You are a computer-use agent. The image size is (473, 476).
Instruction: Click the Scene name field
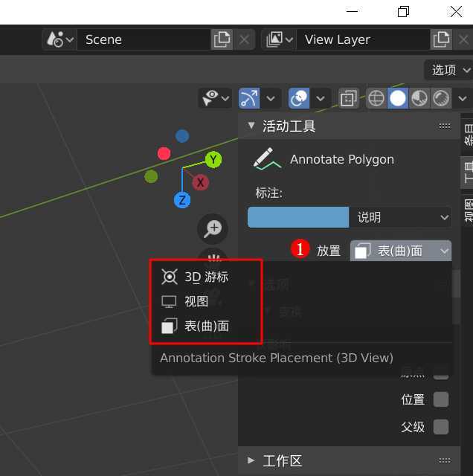(x=144, y=39)
